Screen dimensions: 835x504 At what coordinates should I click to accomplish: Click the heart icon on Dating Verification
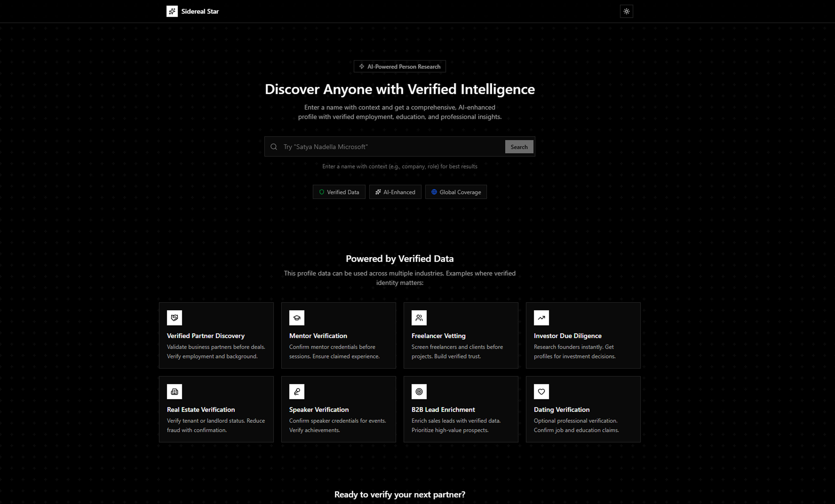tap(541, 392)
